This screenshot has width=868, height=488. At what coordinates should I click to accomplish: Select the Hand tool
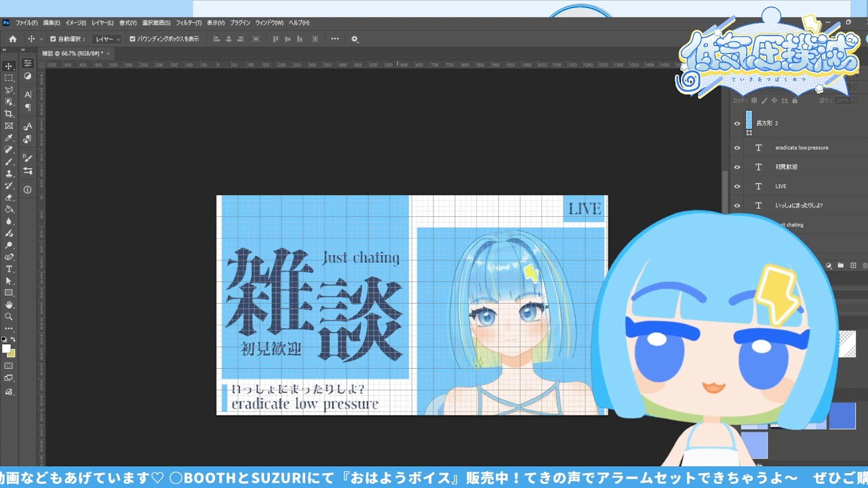(9, 305)
